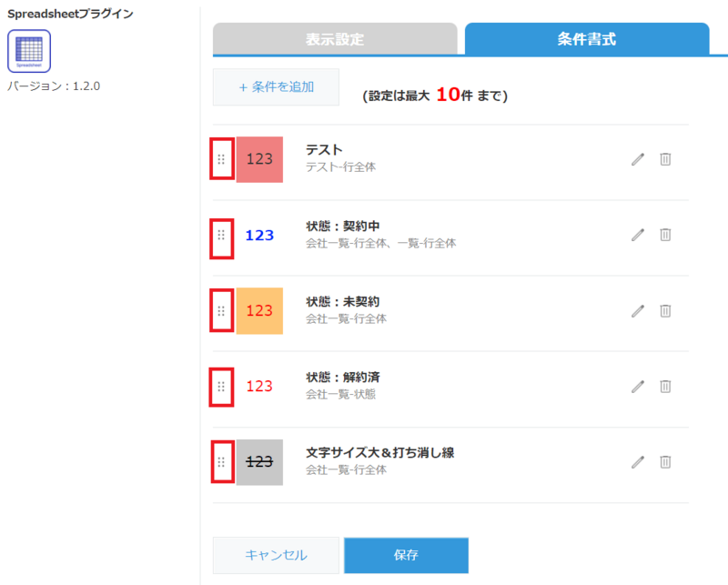Delete the 状態：契約中 condition
The height and width of the screenshot is (585, 728).
[x=665, y=235]
